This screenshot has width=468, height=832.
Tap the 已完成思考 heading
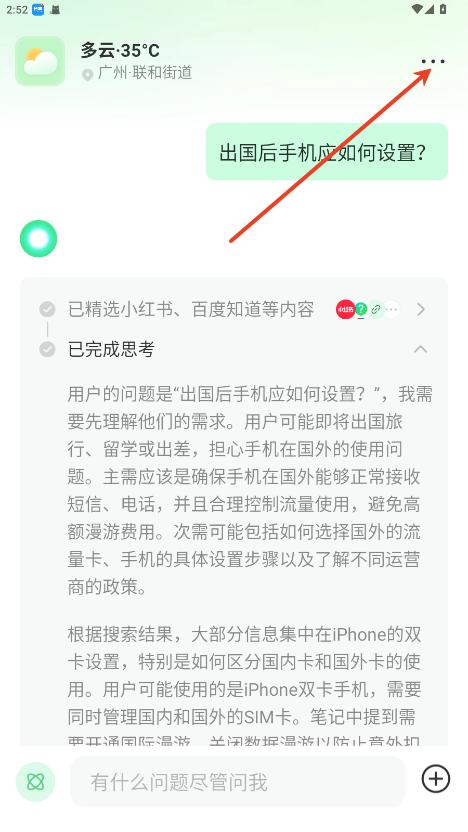(111, 349)
